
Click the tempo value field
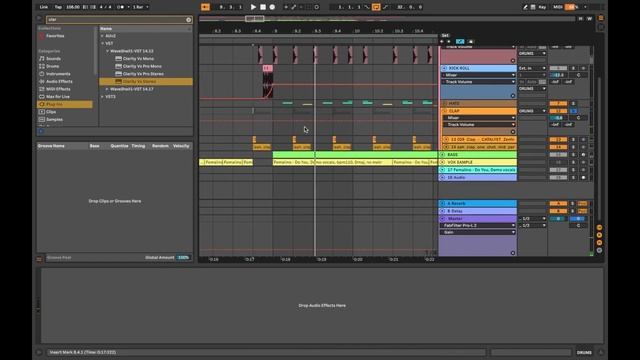[x=73, y=7]
